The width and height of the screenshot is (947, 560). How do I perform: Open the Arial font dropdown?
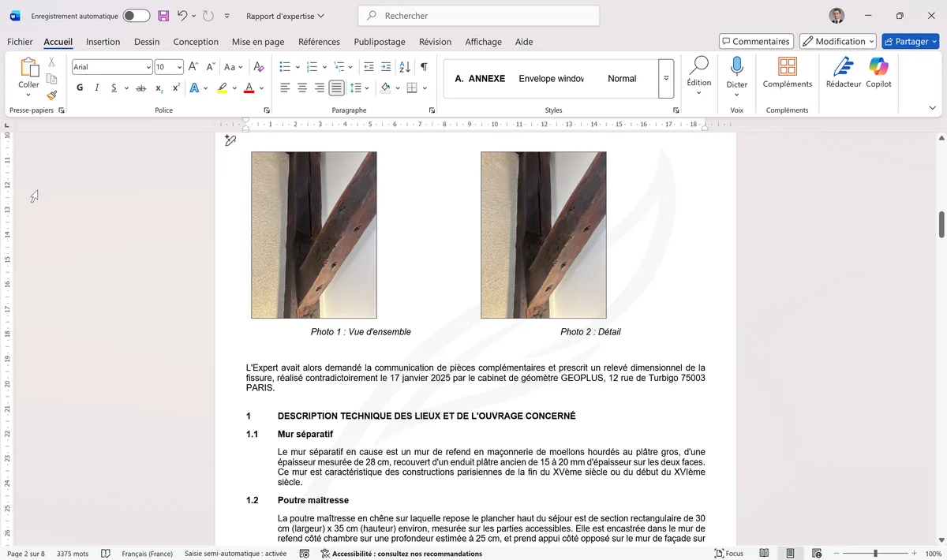[148, 67]
